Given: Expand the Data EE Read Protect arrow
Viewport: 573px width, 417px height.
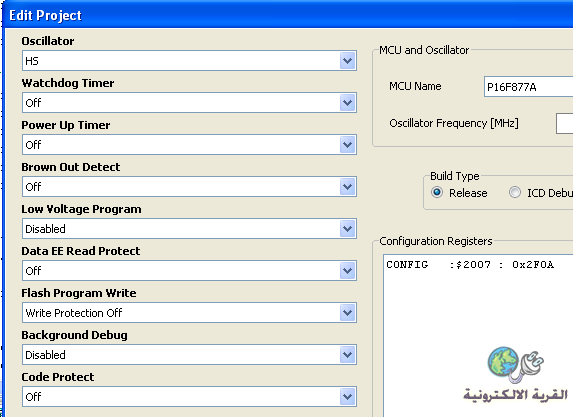Looking at the screenshot, I should point(348,271).
